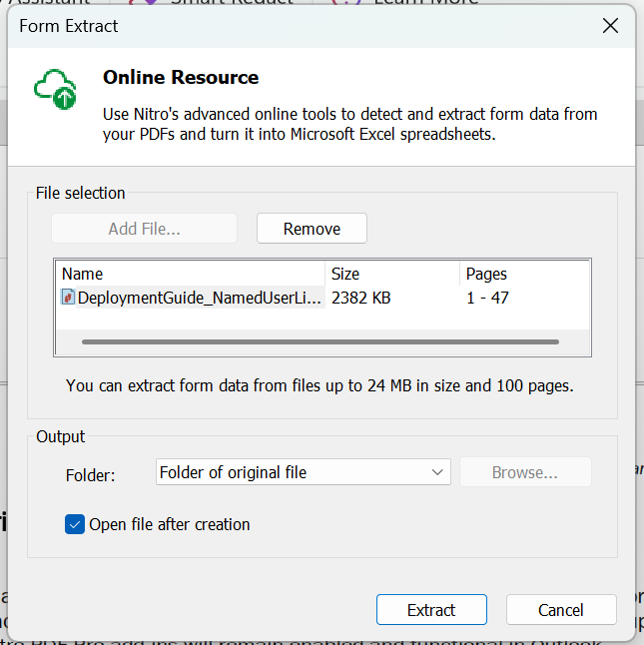644x645 pixels.
Task: Click the green cloud upload icon
Action: point(55,89)
